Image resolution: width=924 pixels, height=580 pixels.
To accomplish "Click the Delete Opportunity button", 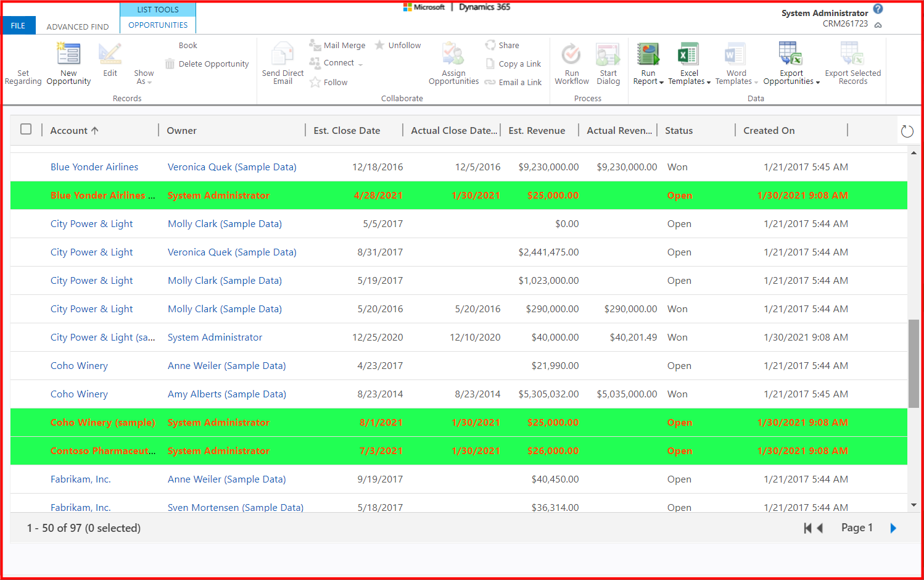I will (x=207, y=64).
